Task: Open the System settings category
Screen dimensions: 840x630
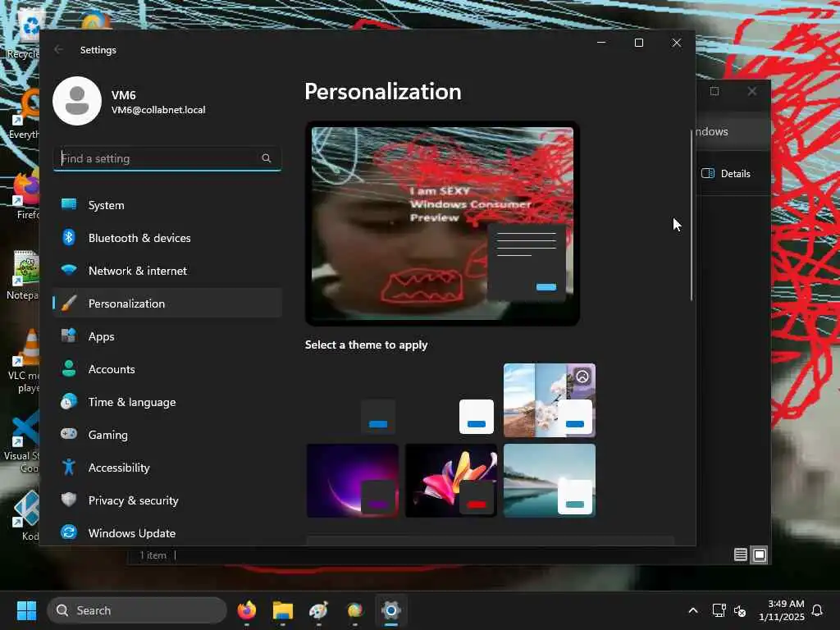Action: [167, 205]
